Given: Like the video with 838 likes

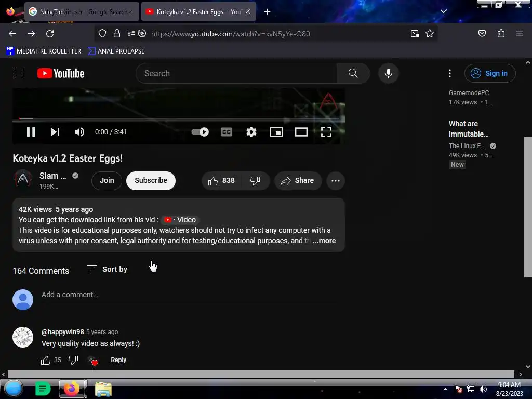Looking at the screenshot, I should click(x=222, y=180).
